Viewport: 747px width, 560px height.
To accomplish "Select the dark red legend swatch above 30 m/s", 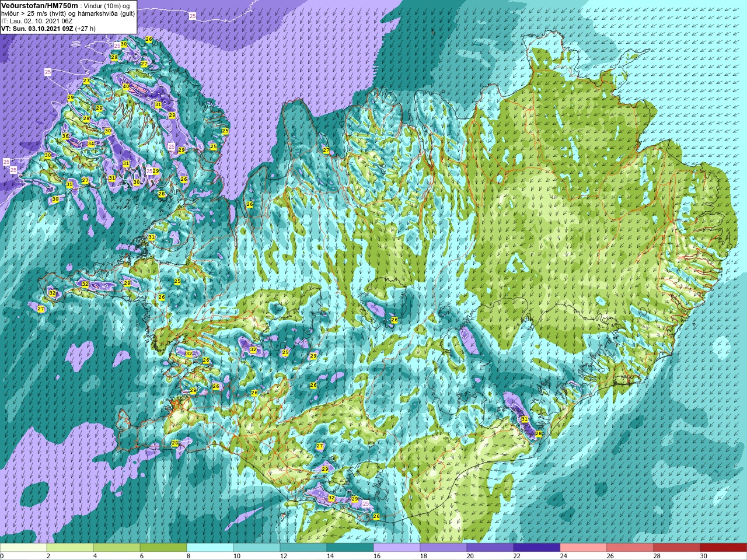I will 724,548.
